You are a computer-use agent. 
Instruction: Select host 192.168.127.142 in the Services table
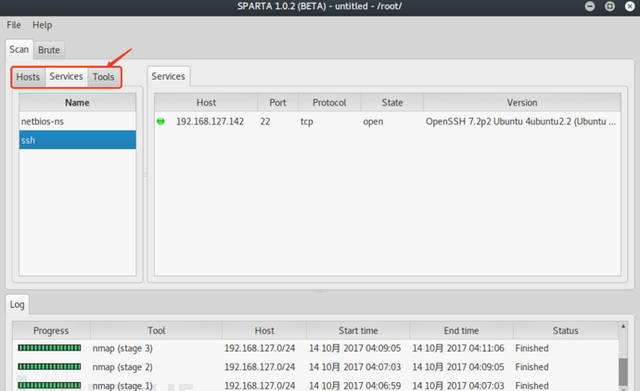point(210,121)
